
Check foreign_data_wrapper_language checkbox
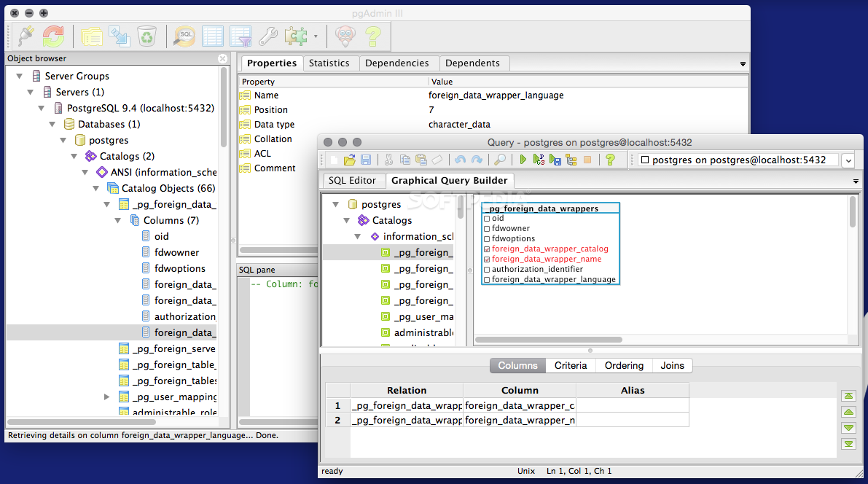coord(487,280)
